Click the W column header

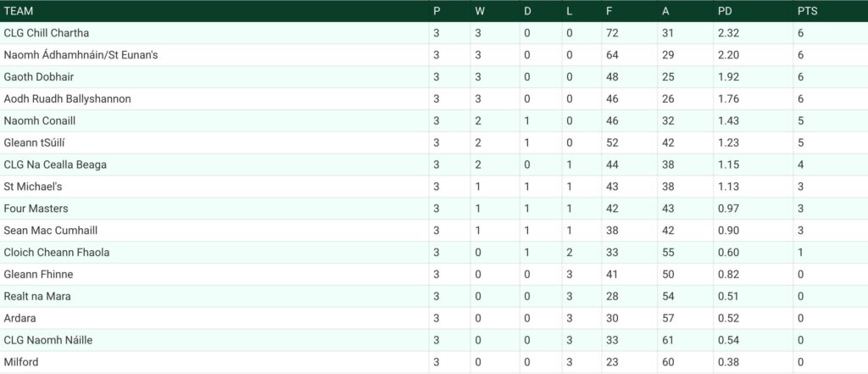[480, 11]
